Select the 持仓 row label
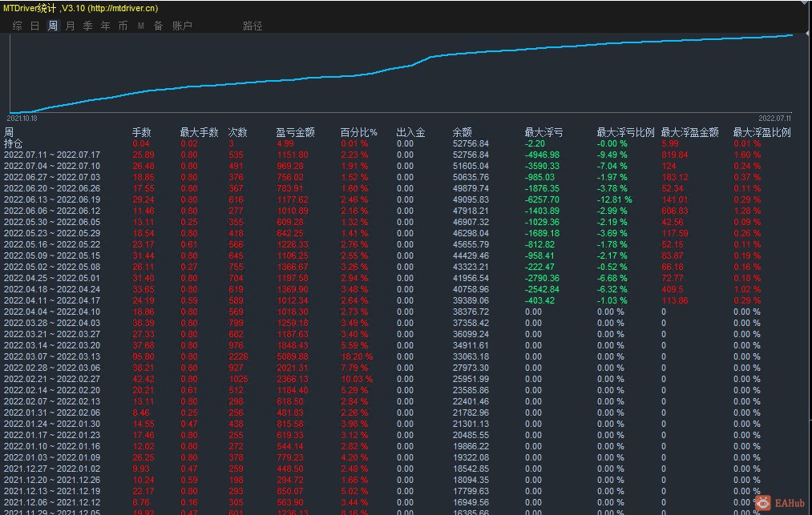The image size is (812, 515). point(13,144)
